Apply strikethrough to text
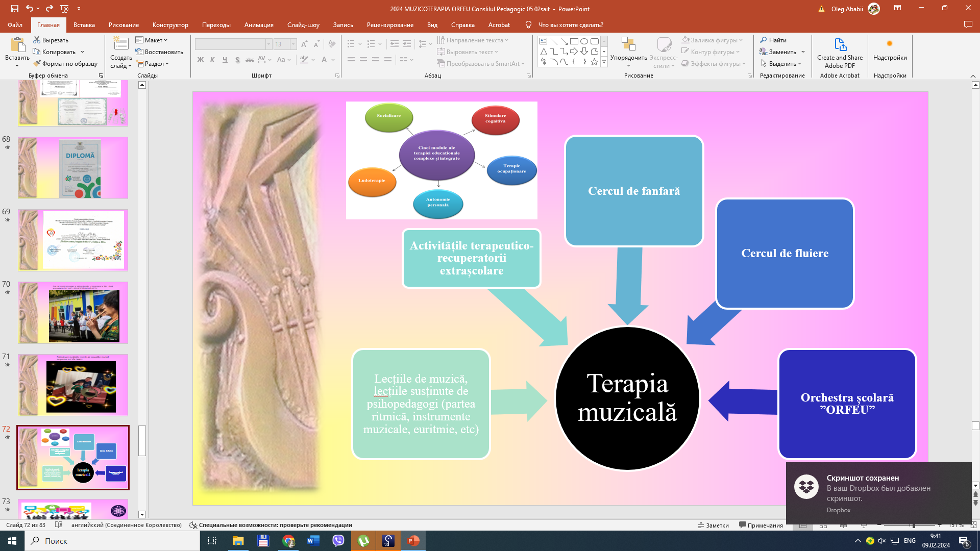The image size is (980, 551). [x=250, y=60]
